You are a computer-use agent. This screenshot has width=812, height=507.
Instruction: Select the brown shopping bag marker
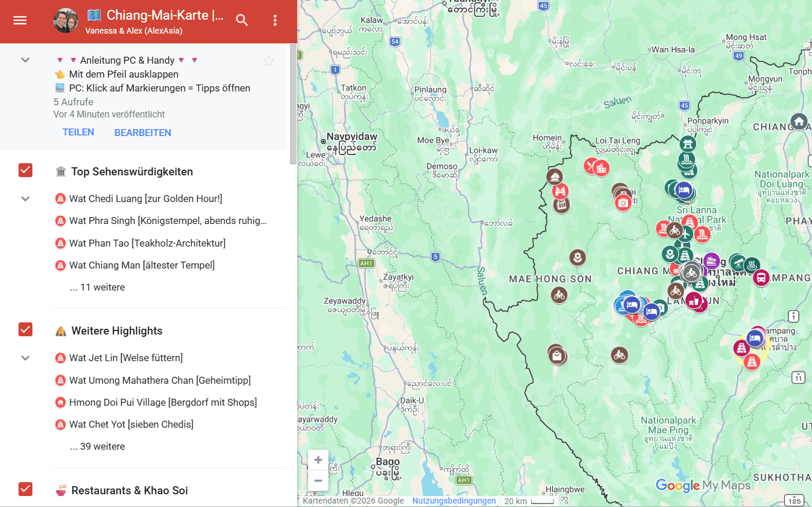tap(557, 355)
